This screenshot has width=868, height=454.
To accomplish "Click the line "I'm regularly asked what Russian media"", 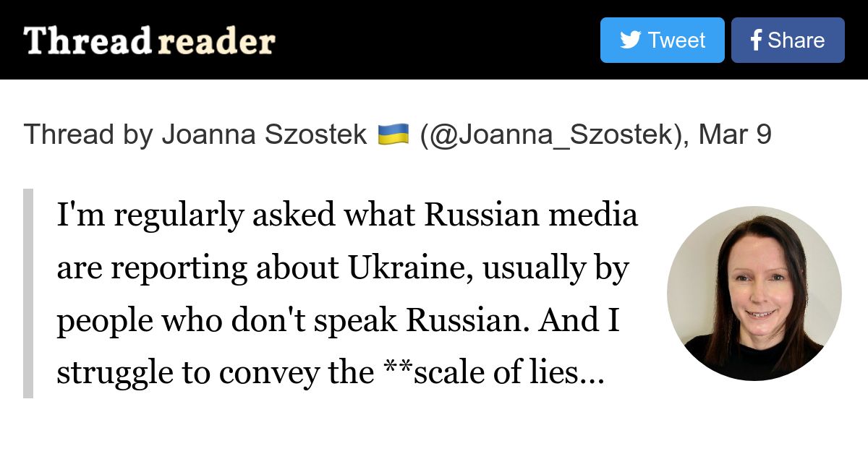I will (347, 215).
